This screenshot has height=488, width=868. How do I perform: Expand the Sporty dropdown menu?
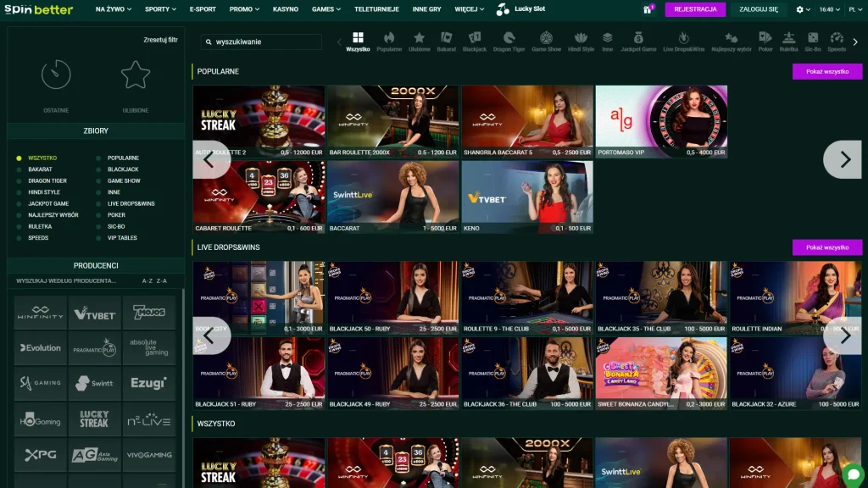(x=160, y=9)
